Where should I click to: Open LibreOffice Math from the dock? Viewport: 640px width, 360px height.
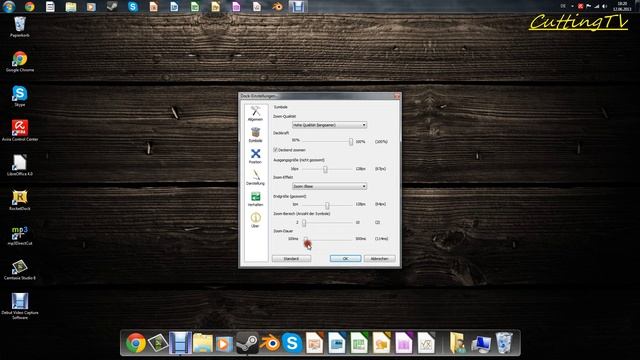[x=426, y=343]
